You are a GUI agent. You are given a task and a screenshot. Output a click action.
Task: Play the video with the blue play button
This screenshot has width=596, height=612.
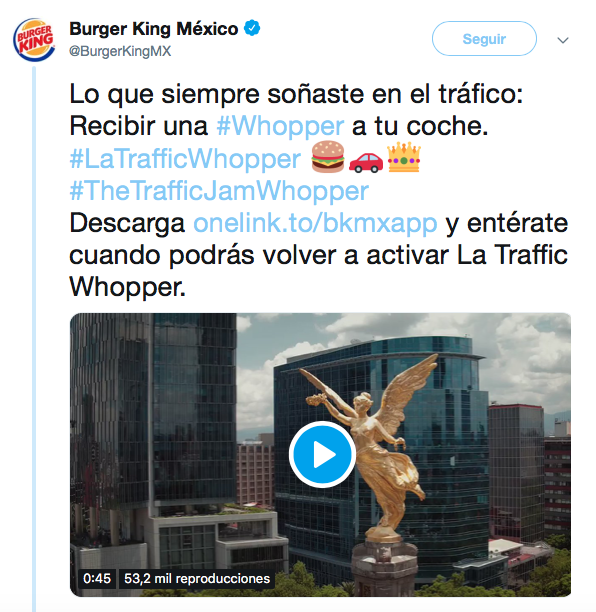322,454
